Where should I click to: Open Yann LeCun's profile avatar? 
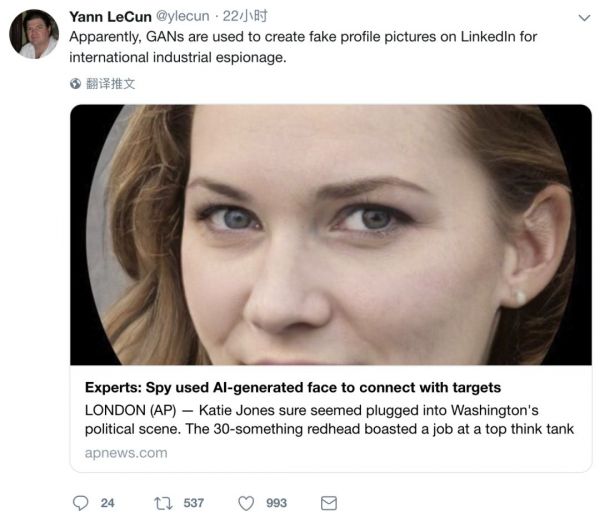(x=34, y=34)
